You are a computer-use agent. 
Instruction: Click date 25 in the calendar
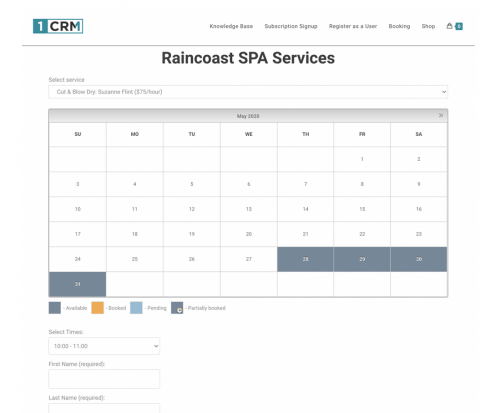(135, 259)
